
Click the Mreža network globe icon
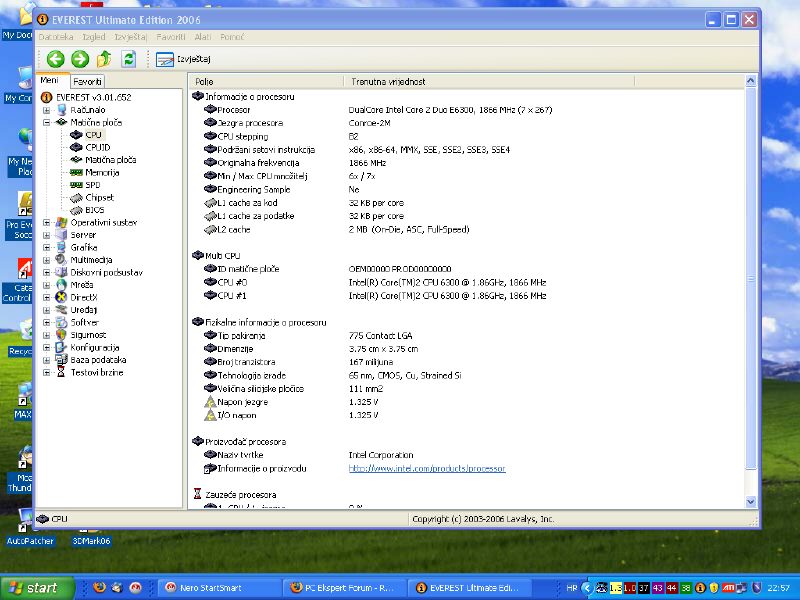[61, 285]
